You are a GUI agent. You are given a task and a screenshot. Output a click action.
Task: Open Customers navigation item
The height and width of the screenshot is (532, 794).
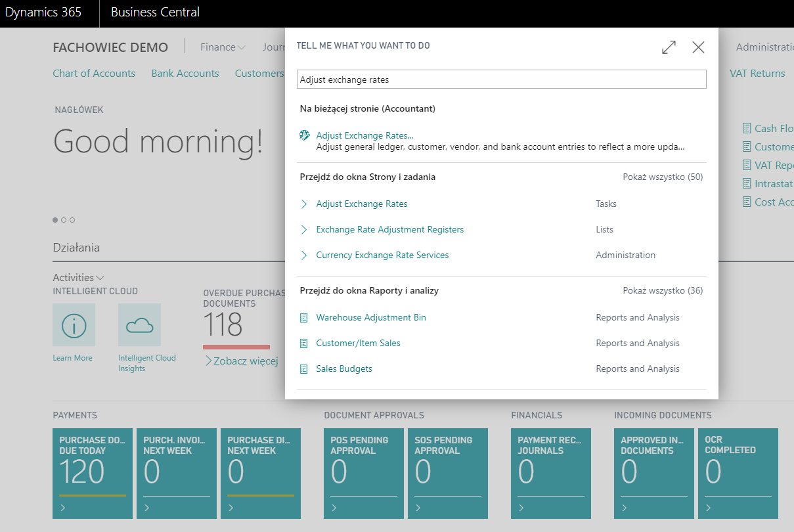259,74
